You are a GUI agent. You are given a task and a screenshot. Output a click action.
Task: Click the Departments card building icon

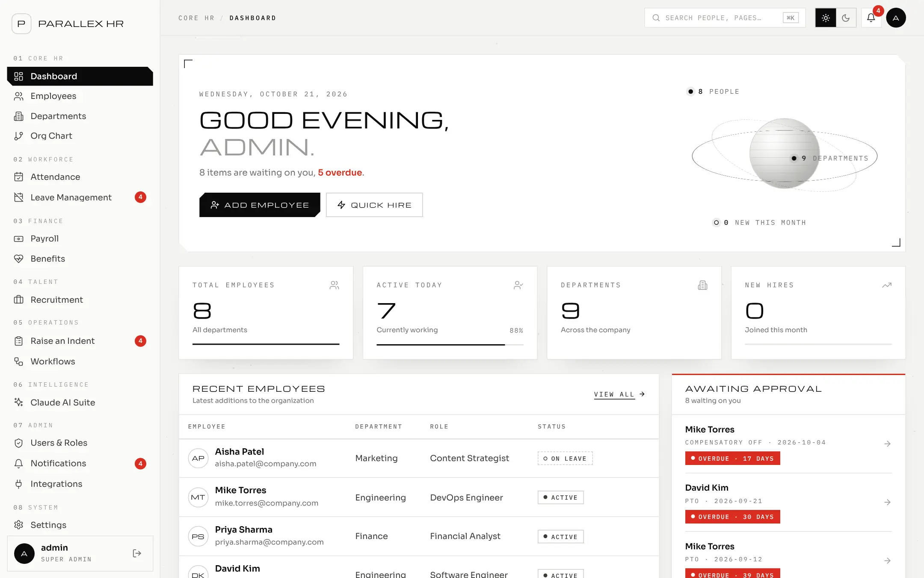(x=702, y=285)
